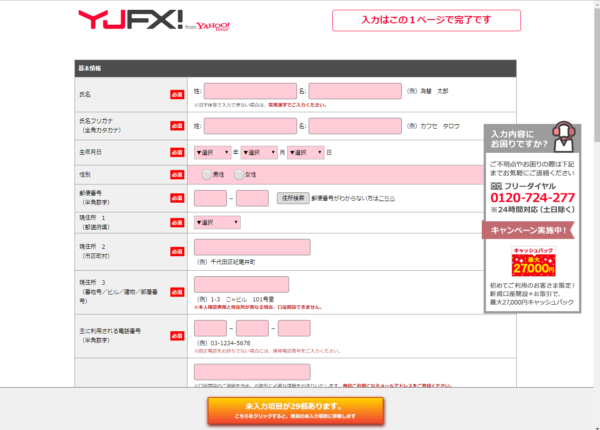Click the first postal code box
The width and height of the screenshot is (600, 430).
click(x=210, y=198)
